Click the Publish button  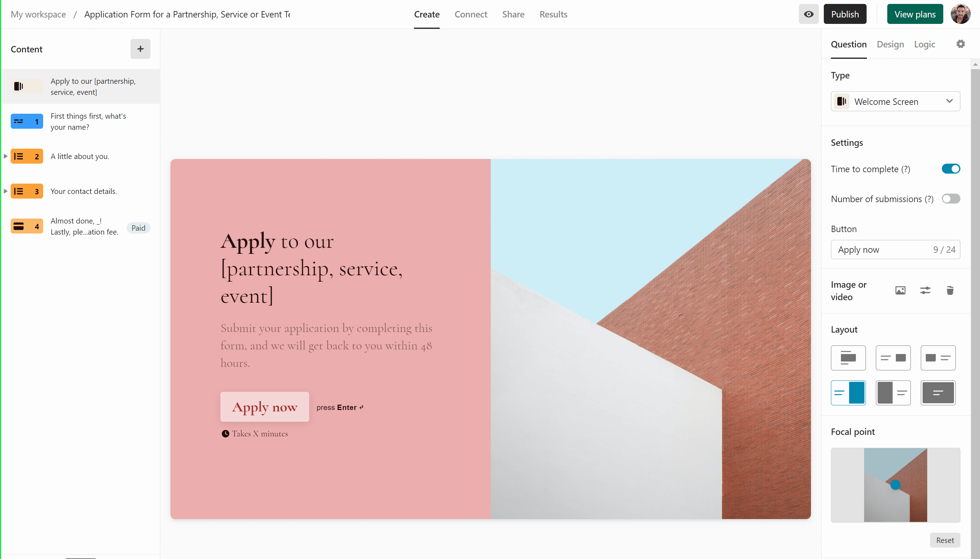click(846, 14)
